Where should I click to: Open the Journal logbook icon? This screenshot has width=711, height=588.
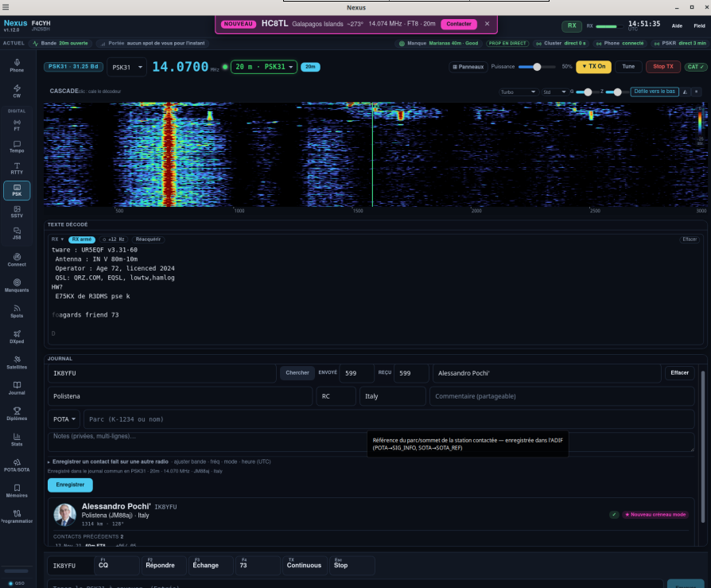pyautogui.click(x=17, y=388)
